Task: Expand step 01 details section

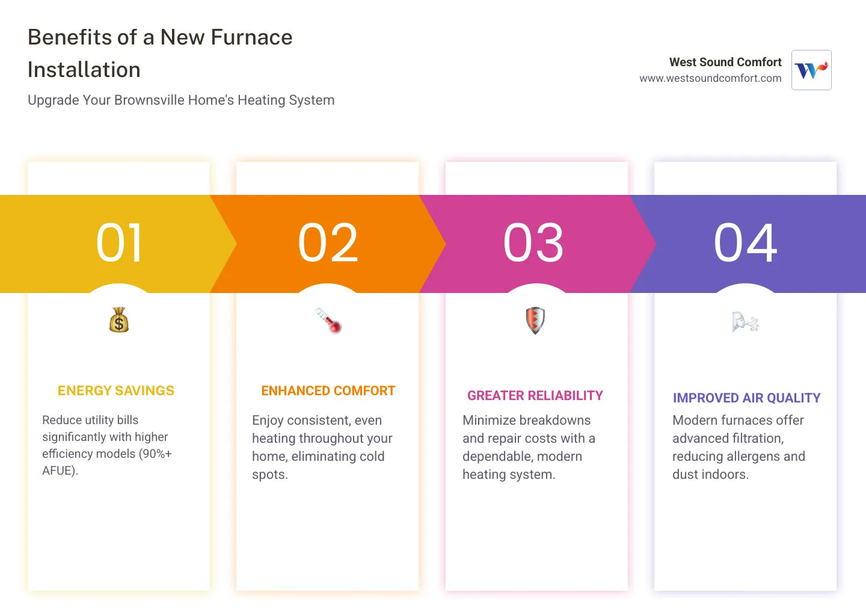Action: 118,445
